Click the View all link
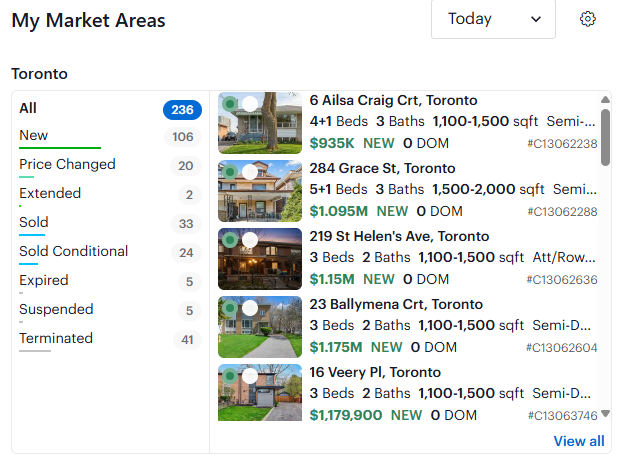 [579, 441]
